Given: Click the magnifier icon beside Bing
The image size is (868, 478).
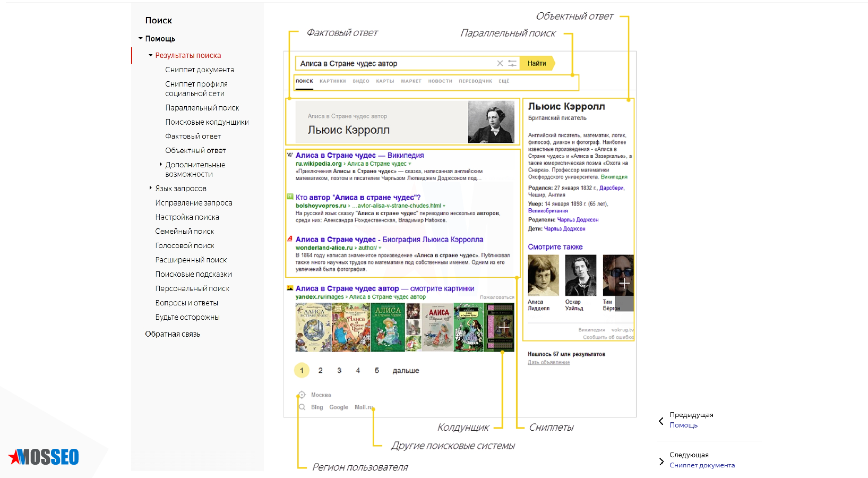Looking at the screenshot, I should pos(302,407).
